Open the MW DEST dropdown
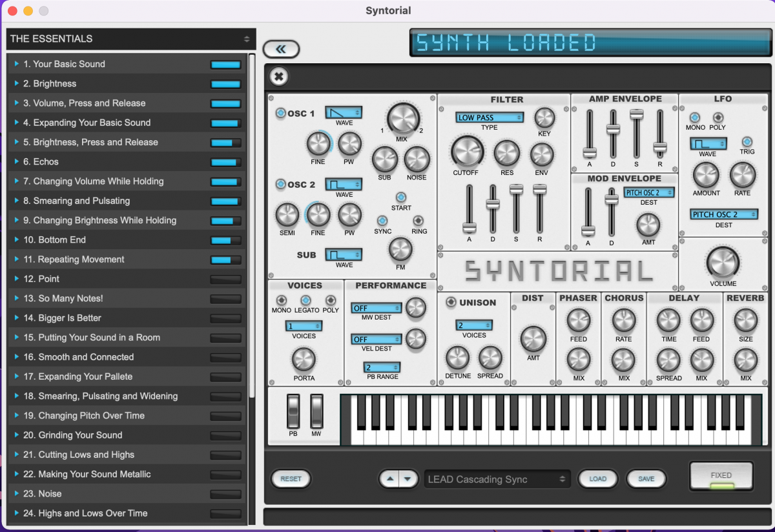The height and width of the screenshot is (532, 775). pos(377,308)
